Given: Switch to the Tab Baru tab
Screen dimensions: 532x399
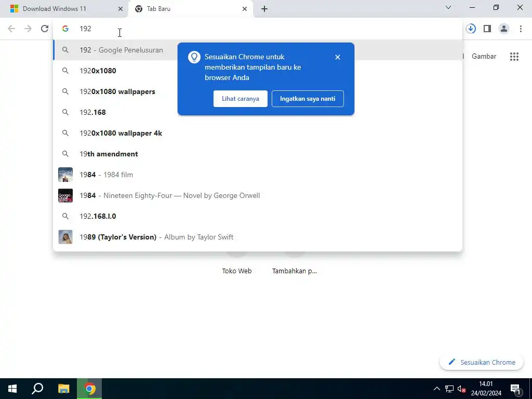Looking at the screenshot, I should (x=191, y=9).
